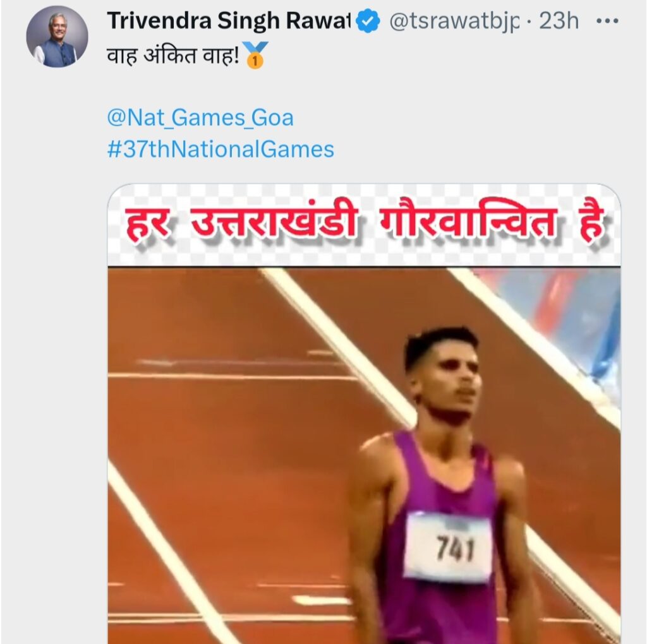This screenshot has height=644, width=647.
Task: Open the athlete video thumbnail
Action: (364, 414)
